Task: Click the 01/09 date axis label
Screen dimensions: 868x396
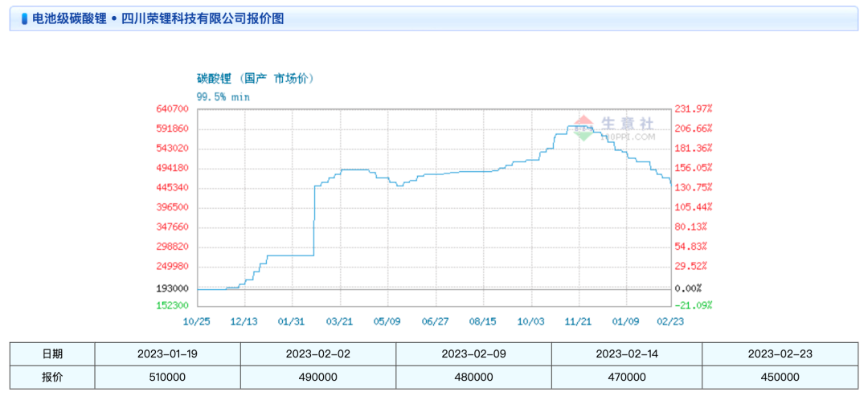Action: click(x=627, y=321)
